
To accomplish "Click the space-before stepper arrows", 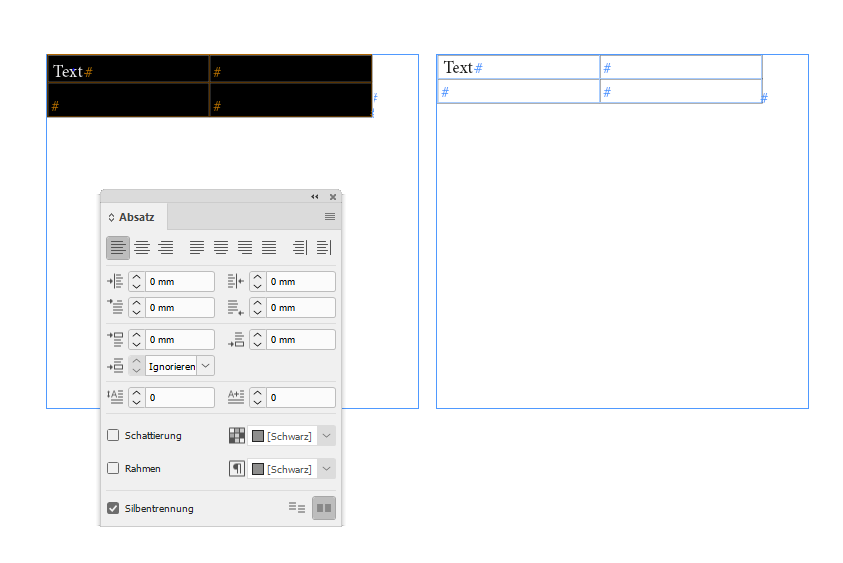I will click(x=137, y=340).
